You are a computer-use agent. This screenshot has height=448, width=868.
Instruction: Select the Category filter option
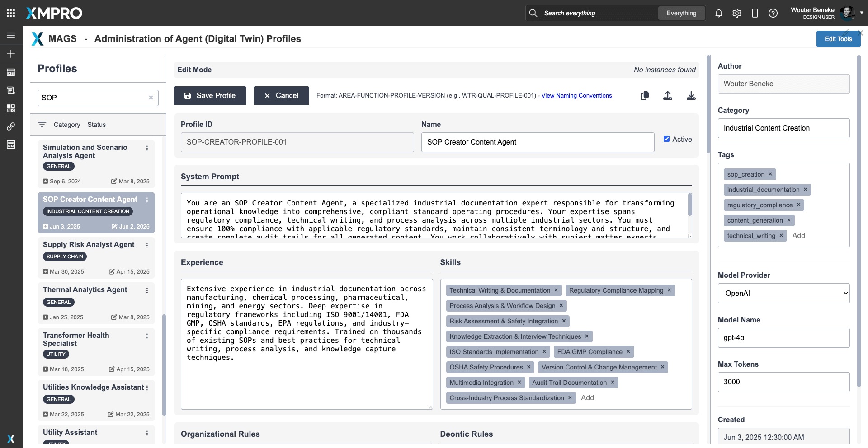(67, 125)
